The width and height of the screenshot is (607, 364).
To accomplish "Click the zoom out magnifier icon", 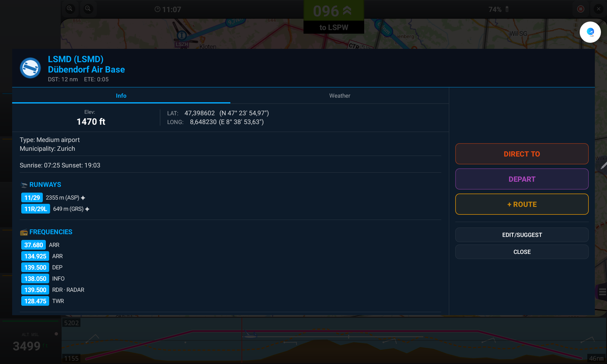I will coord(88,9).
